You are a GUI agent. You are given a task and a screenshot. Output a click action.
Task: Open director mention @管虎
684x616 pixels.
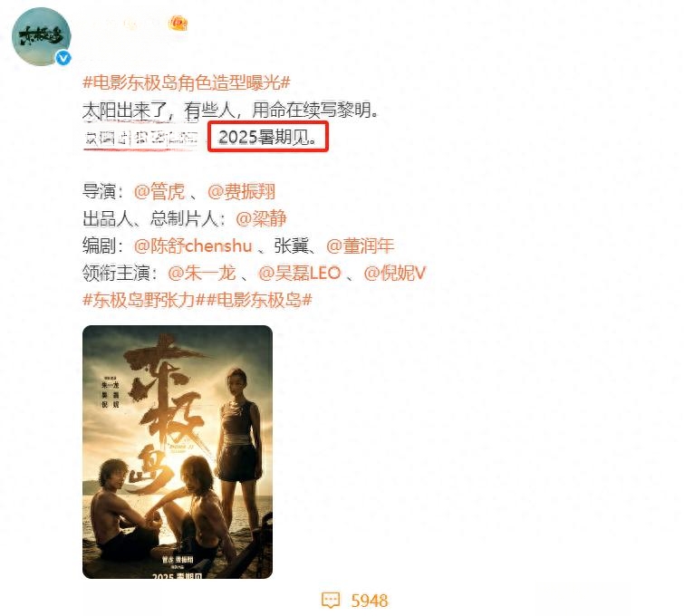coord(159,191)
